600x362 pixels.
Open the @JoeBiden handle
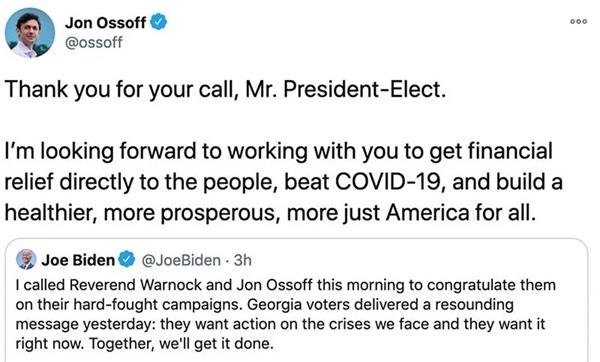181,261
